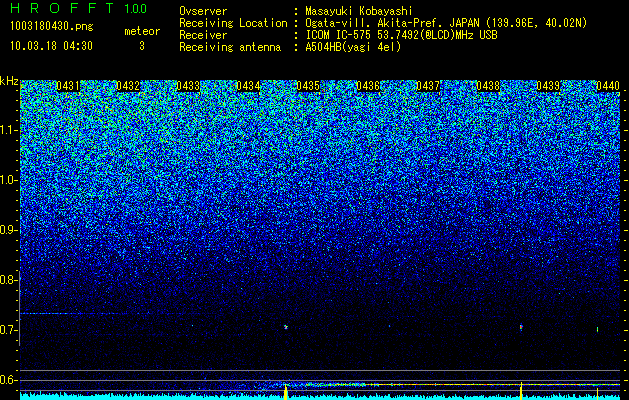629x400 pixels.
Task: Click the Ovserver field label
Action: (203, 11)
